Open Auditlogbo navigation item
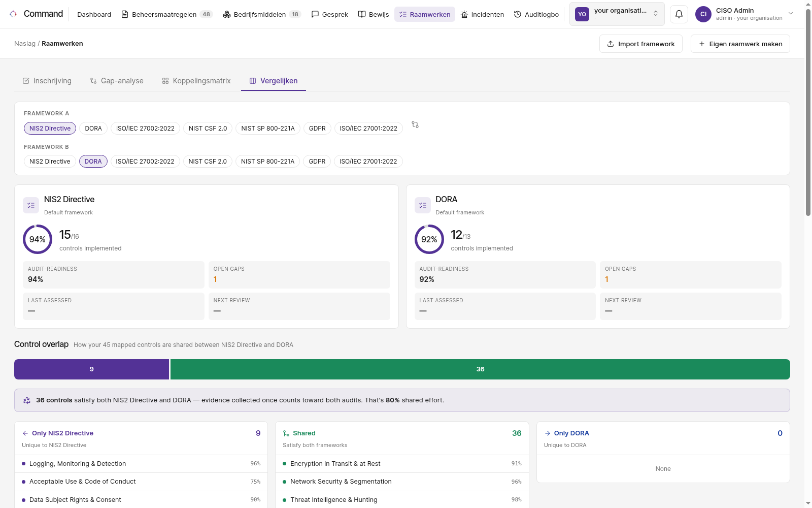Screen dimensions: 812x508 (x=536, y=14)
